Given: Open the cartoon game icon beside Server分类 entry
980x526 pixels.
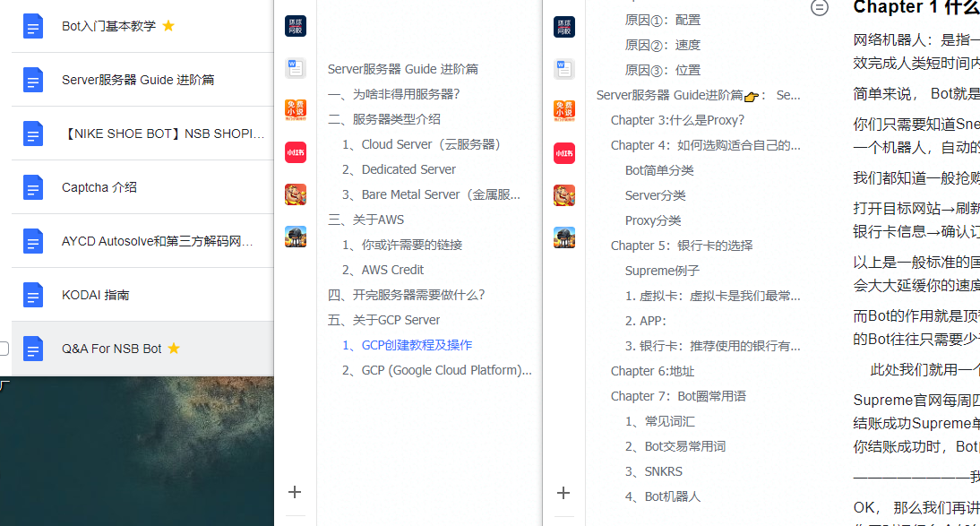Looking at the screenshot, I should pyautogui.click(x=564, y=195).
